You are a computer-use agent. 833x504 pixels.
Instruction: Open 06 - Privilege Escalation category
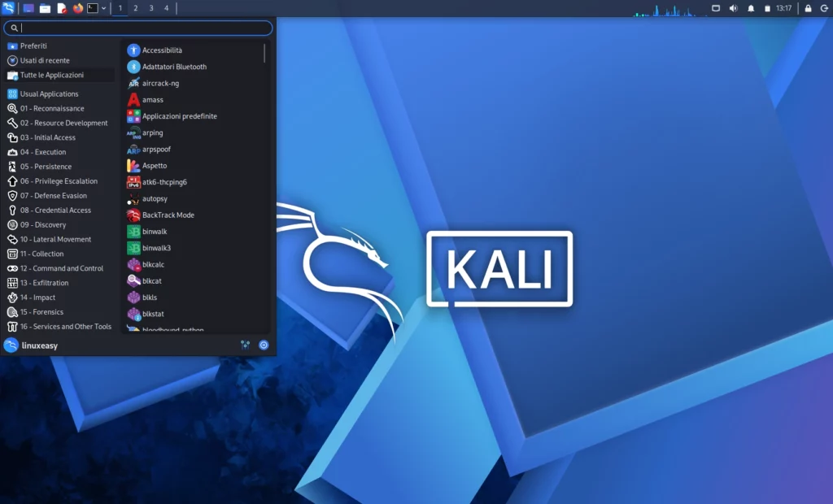pos(59,181)
